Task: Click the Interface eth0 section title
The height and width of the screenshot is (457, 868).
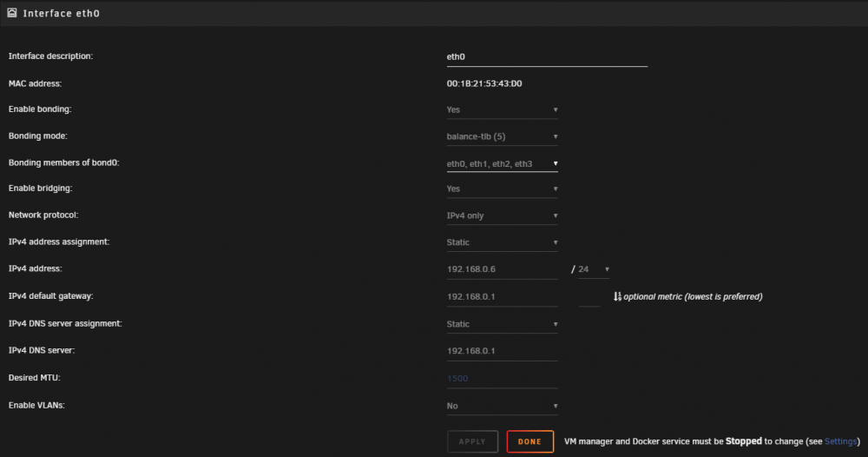Action: [x=62, y=13]
